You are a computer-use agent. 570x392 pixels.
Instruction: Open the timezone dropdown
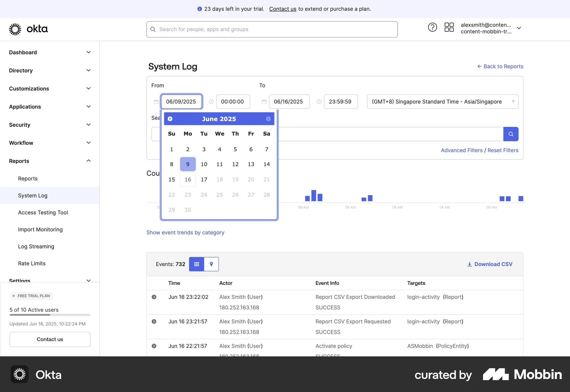pyautogui.click(x=442, y=102)
